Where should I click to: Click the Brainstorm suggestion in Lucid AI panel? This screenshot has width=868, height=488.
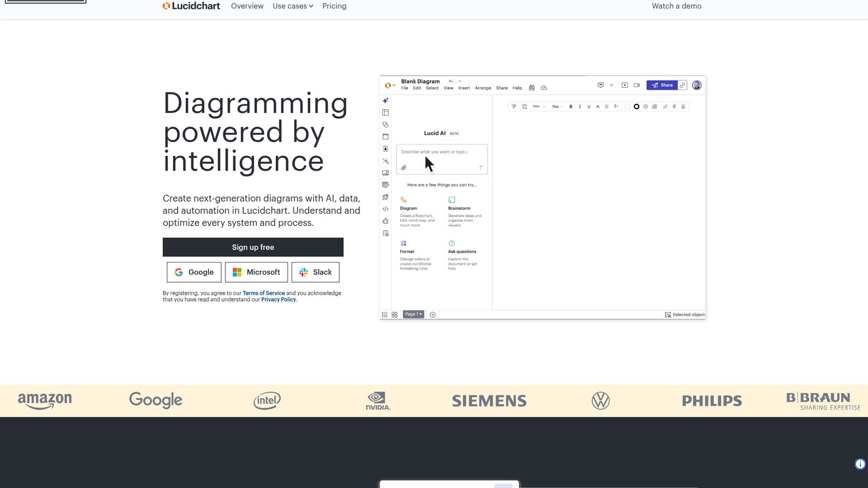[x=465, y=212]
